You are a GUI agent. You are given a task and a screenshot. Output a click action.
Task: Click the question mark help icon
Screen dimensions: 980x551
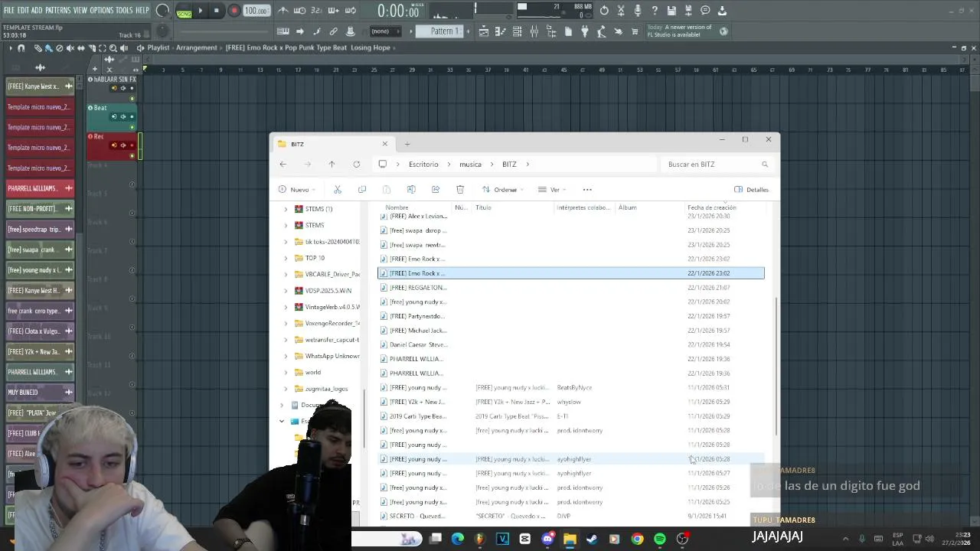[x=655, y=11]
